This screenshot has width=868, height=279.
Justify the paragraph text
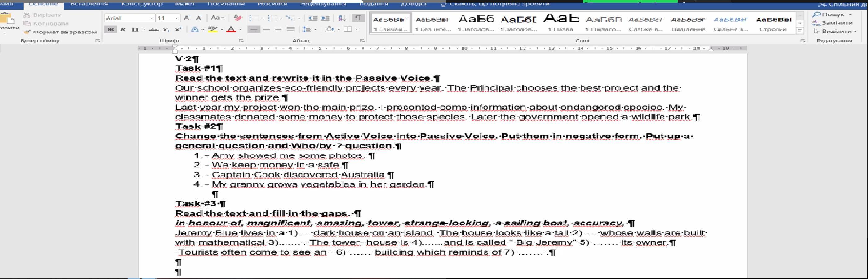290,30
